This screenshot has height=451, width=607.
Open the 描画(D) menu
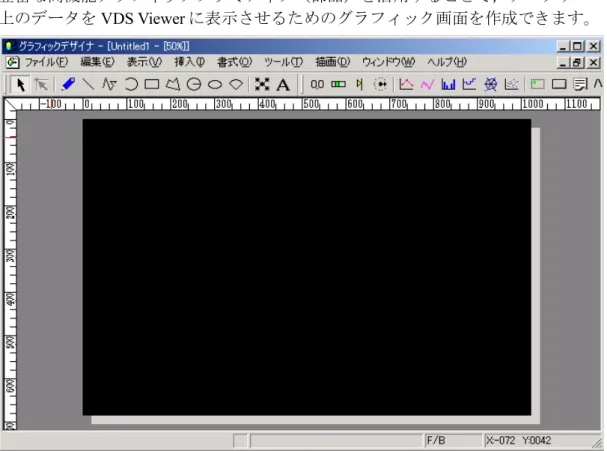(x=332, y=62)
